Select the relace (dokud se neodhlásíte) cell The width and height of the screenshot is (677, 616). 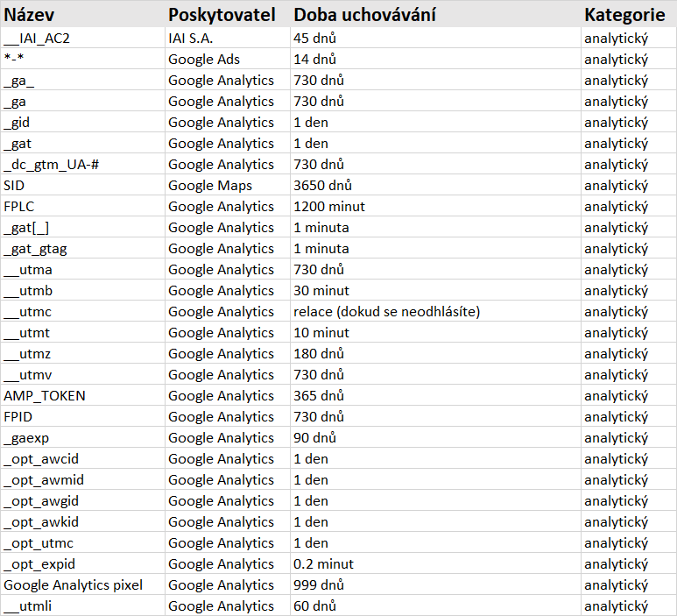point(386,311)
